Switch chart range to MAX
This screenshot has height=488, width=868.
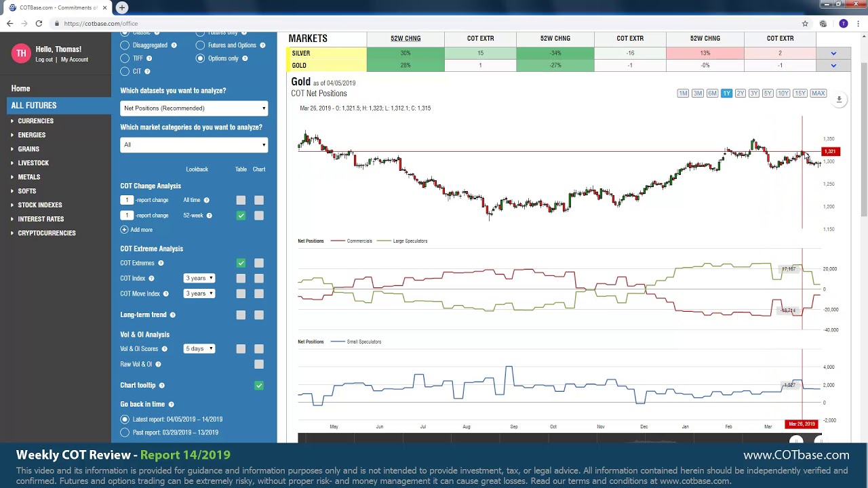point(818,94)
